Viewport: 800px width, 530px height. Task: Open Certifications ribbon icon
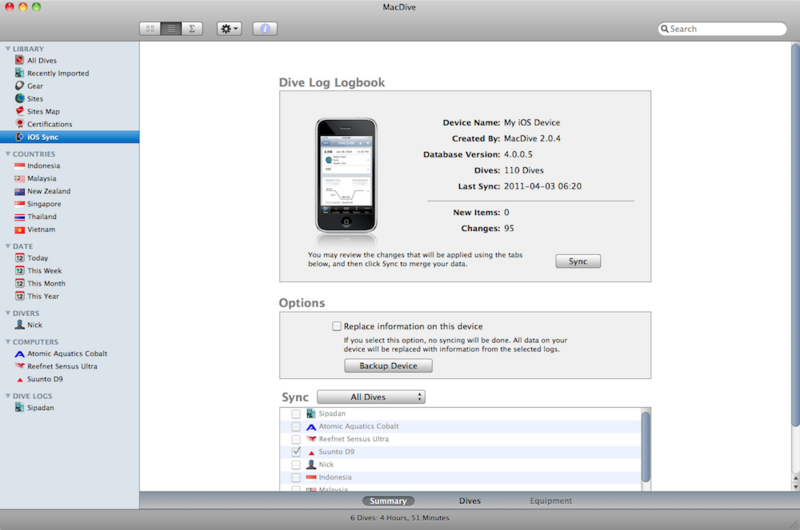click(19, 124)
